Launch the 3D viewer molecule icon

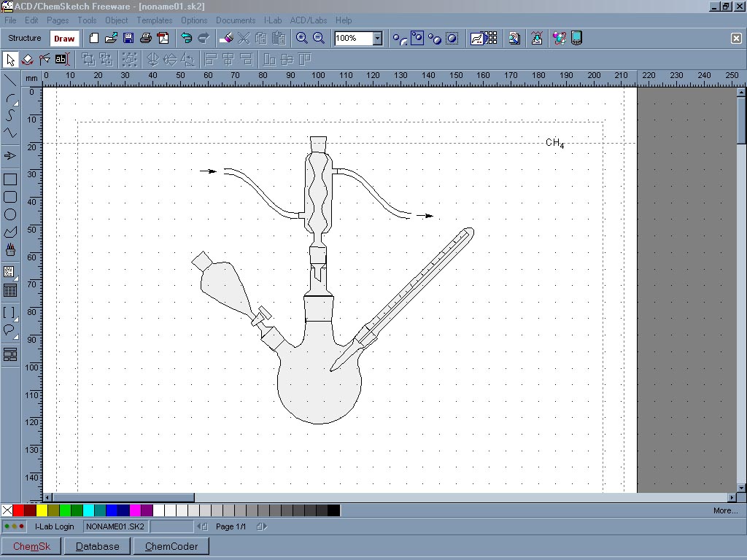coord(560,38)
